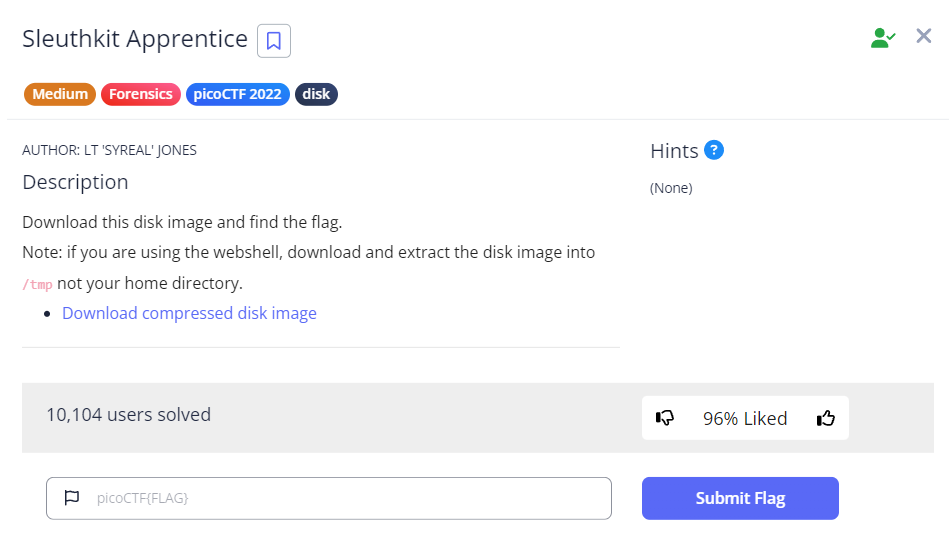Click the green solved-user checkmark icon

tap(882, 38)
